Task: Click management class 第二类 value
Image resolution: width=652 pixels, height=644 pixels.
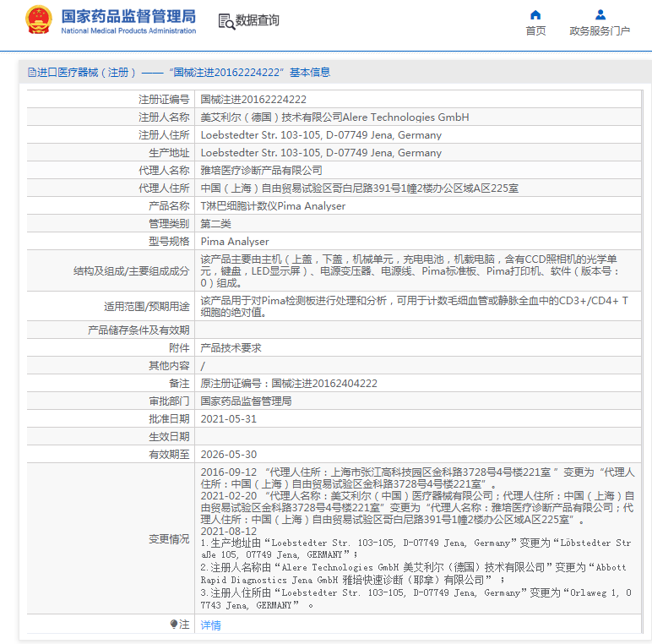Action: [x=216, y=224]
